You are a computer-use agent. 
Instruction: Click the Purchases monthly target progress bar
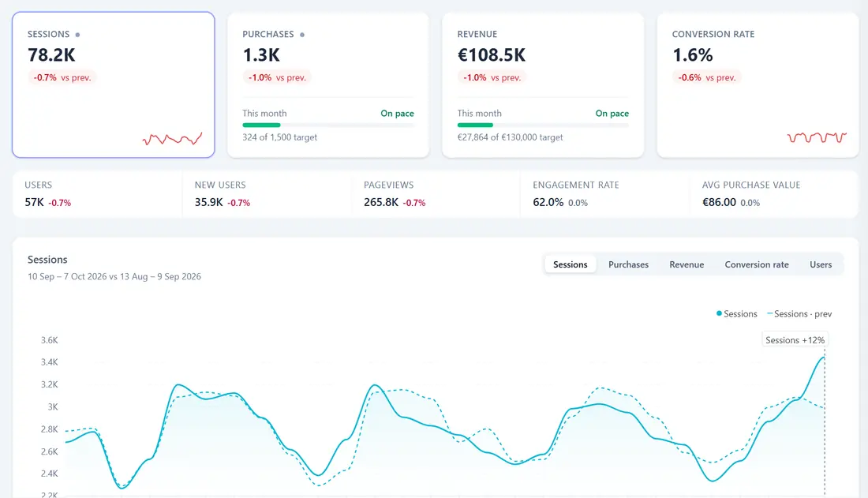click(328, 125)
